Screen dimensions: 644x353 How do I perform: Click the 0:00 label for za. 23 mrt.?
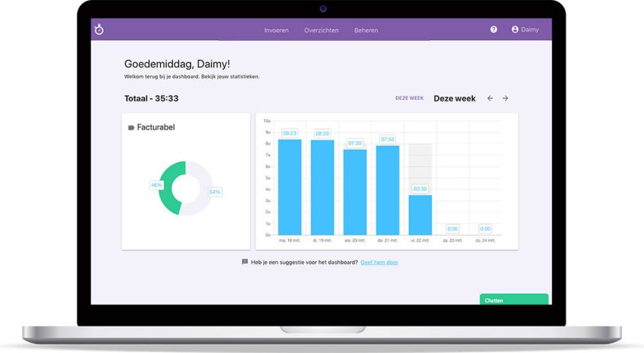click(453, 229)
